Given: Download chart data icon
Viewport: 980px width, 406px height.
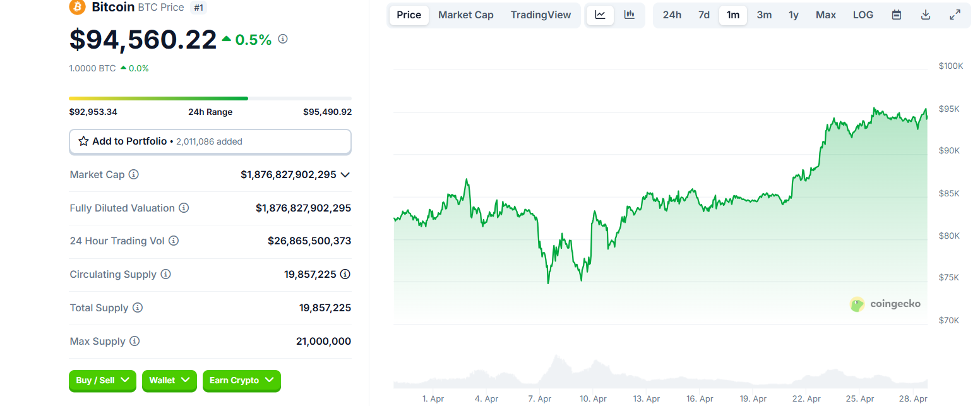Looking at the screenshot, I should coord(926,15).
